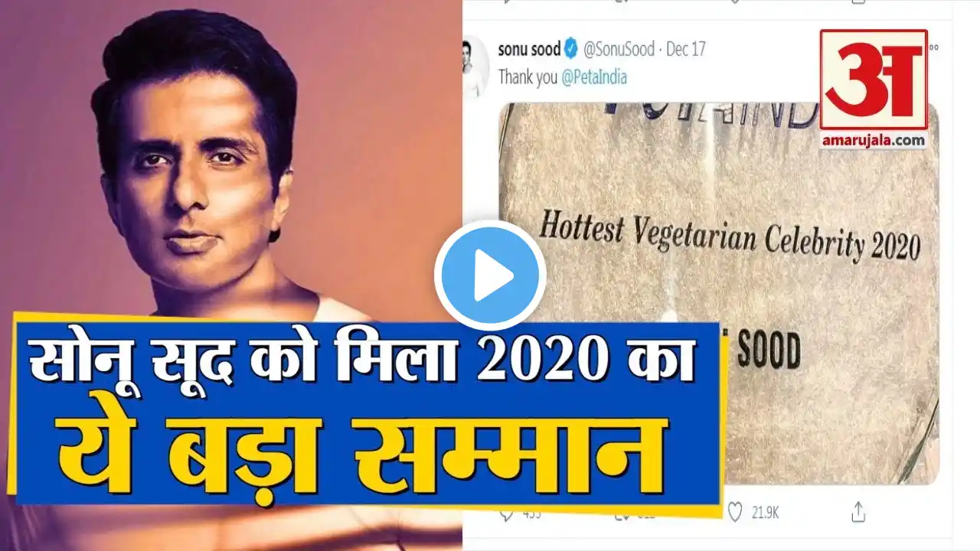
Task: Open the tweet's more options dots
Action: pyautogui.click(x=933, y=47)
